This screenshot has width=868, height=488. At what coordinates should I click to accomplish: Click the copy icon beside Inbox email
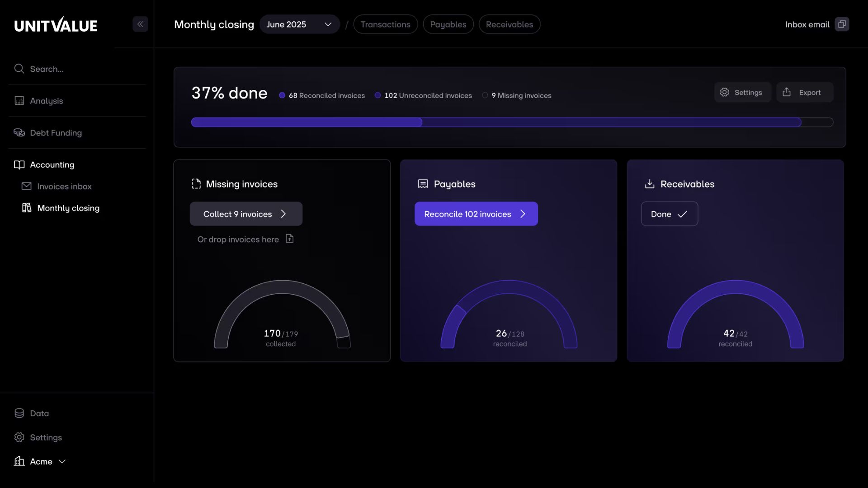point(842,24)
